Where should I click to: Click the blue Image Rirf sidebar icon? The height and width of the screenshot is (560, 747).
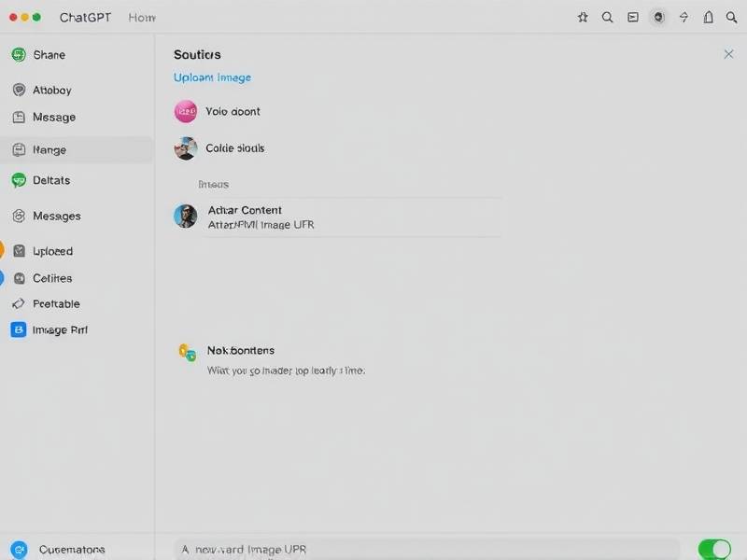[x=19, y=329]
